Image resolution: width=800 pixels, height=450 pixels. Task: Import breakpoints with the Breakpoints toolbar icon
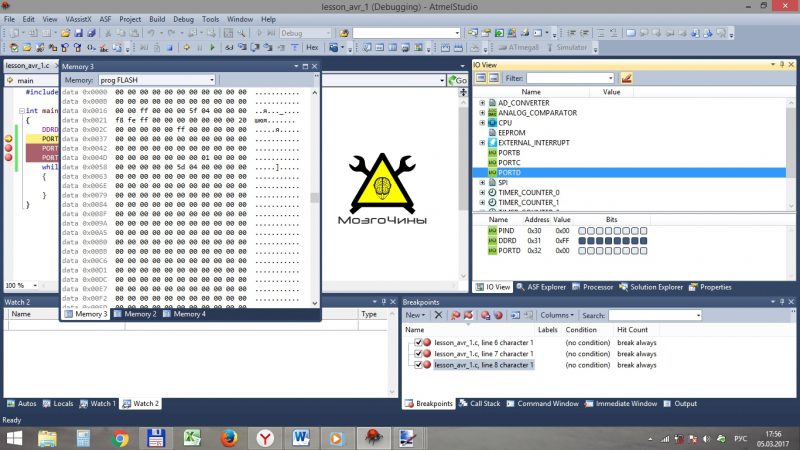[x=498, y=315]
